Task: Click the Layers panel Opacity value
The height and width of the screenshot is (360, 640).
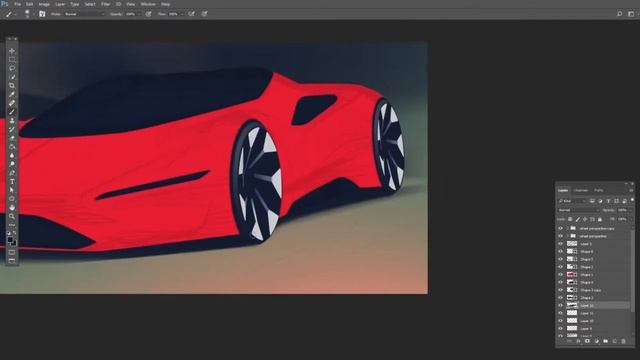Action: 623,210
